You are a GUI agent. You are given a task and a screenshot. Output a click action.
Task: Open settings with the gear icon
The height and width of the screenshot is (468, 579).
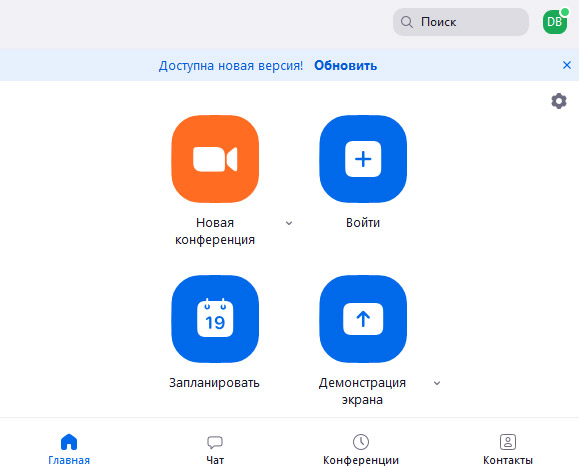(x=559, y=101)
